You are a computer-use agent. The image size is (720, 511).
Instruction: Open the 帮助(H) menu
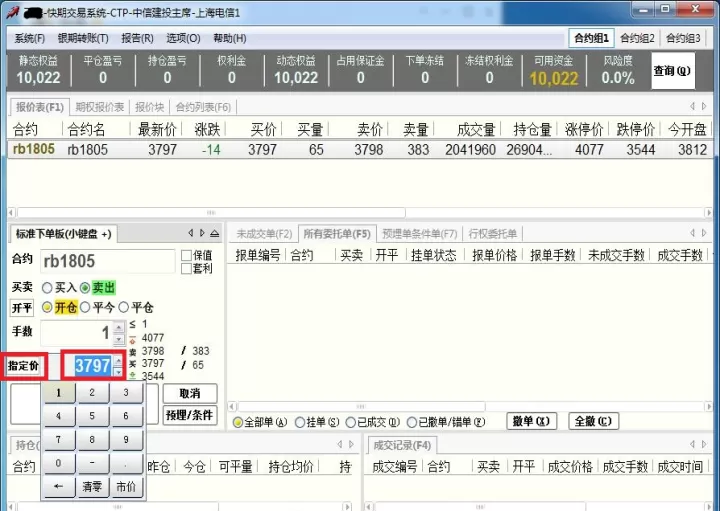pyautogui.click(x=230, y=38)
